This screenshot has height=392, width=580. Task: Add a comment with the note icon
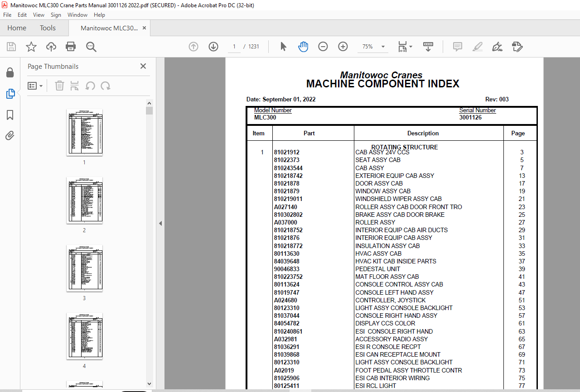(x=458, y=47)
